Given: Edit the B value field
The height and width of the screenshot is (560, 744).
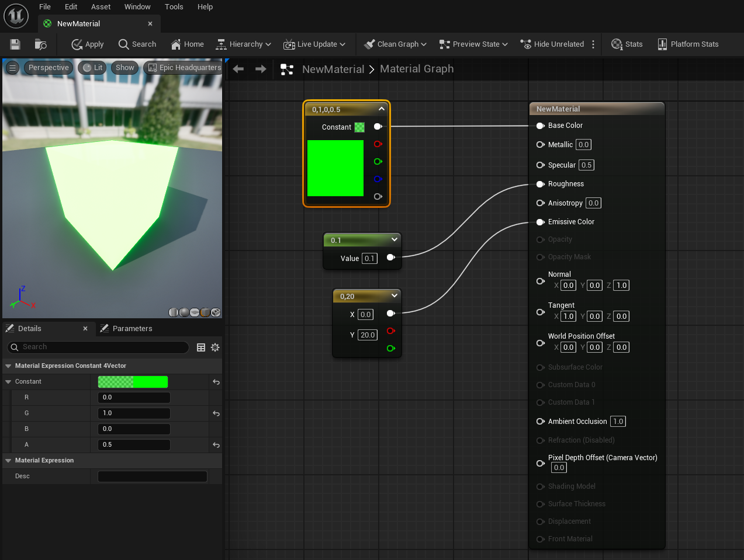Looking at the screenshot, I should coord(134,429).
